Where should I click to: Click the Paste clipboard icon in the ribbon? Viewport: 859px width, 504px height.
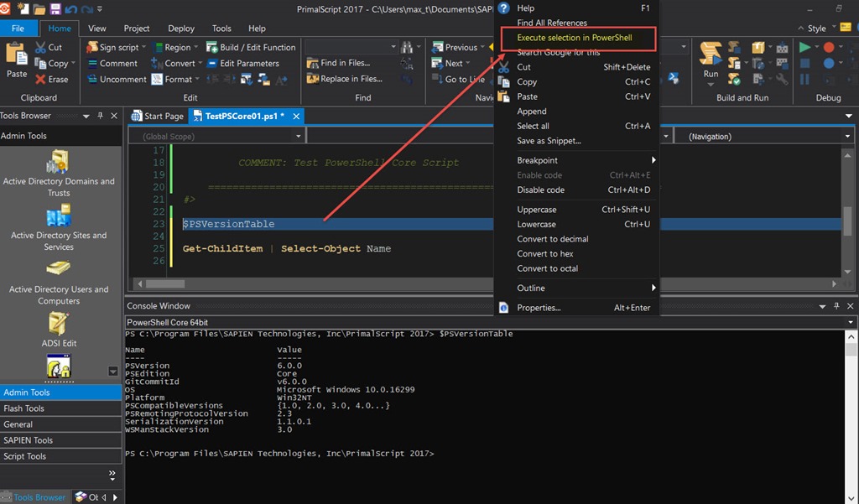tap(17, 55)
